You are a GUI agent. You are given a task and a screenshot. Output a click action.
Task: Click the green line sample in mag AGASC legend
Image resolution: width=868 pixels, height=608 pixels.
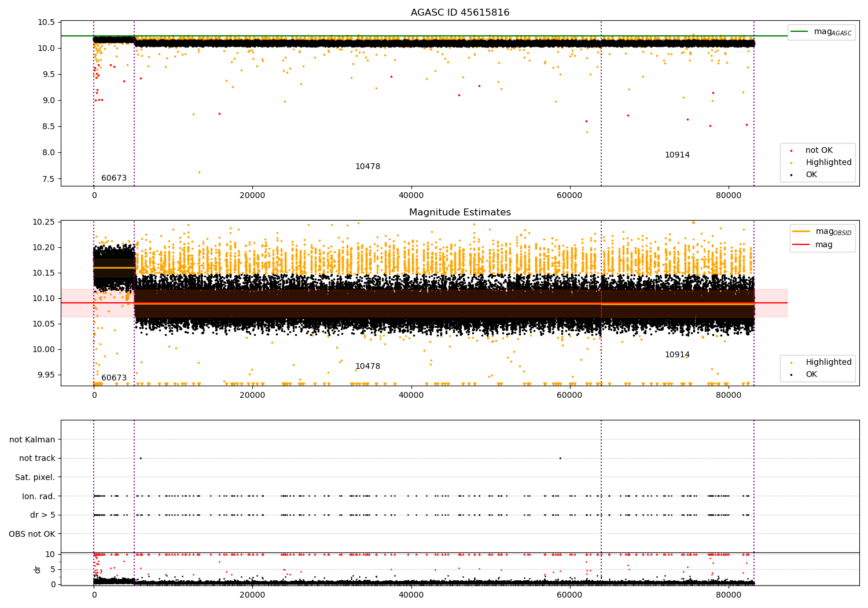tap(799, 32)
